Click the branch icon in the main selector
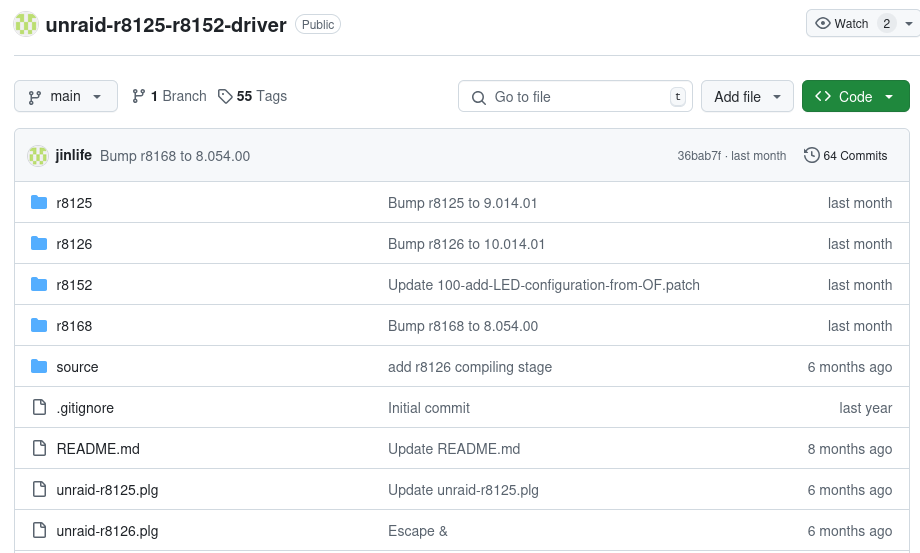The image size is (920, 553). tap(35, 97)
